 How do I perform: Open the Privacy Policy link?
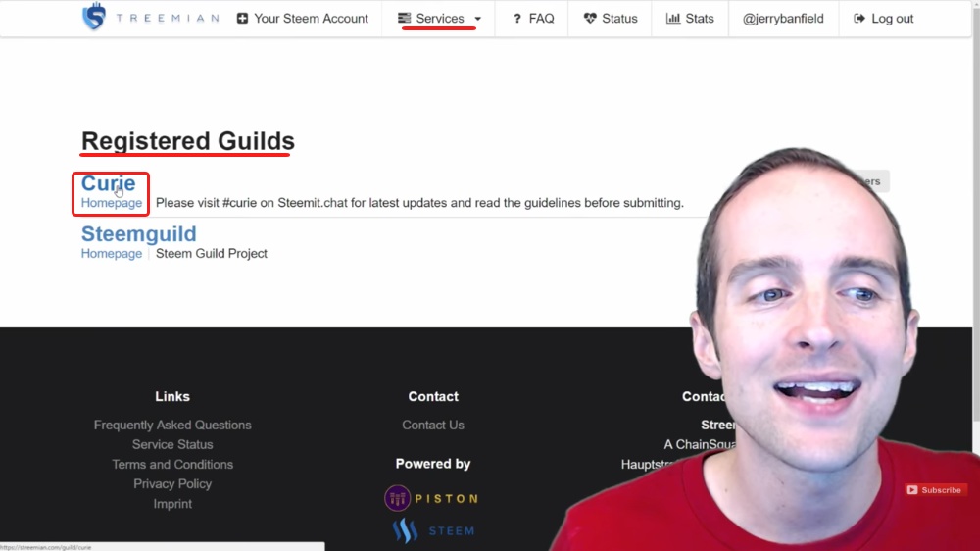[x=172, y=484]
